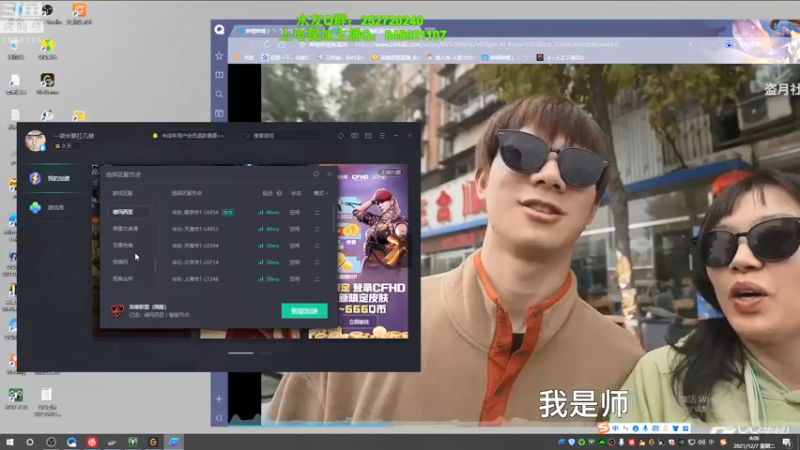800x450 pixels.
Task: Bookmark the page with address bar star
Action: [x=302, y=44]
